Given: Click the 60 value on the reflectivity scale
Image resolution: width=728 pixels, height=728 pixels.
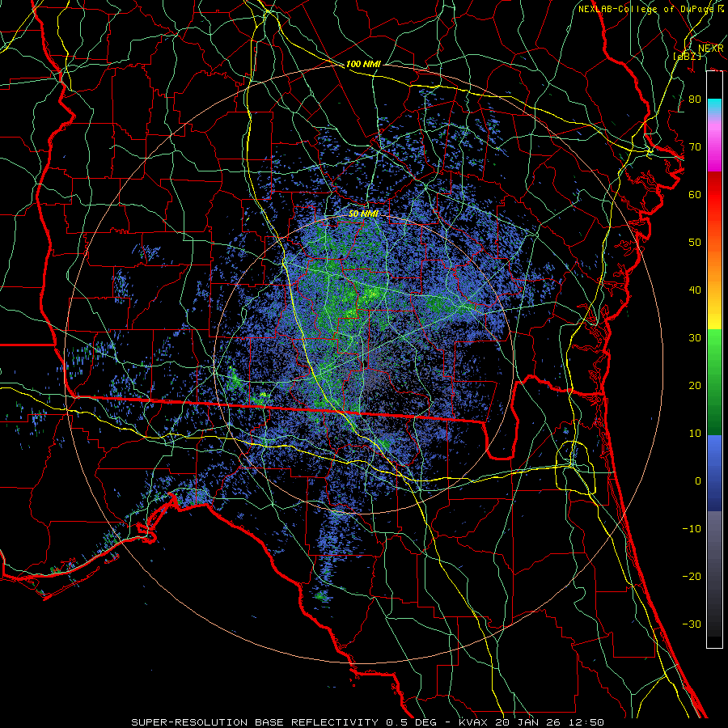Looking at the screenshot, I should pos(695,194).
